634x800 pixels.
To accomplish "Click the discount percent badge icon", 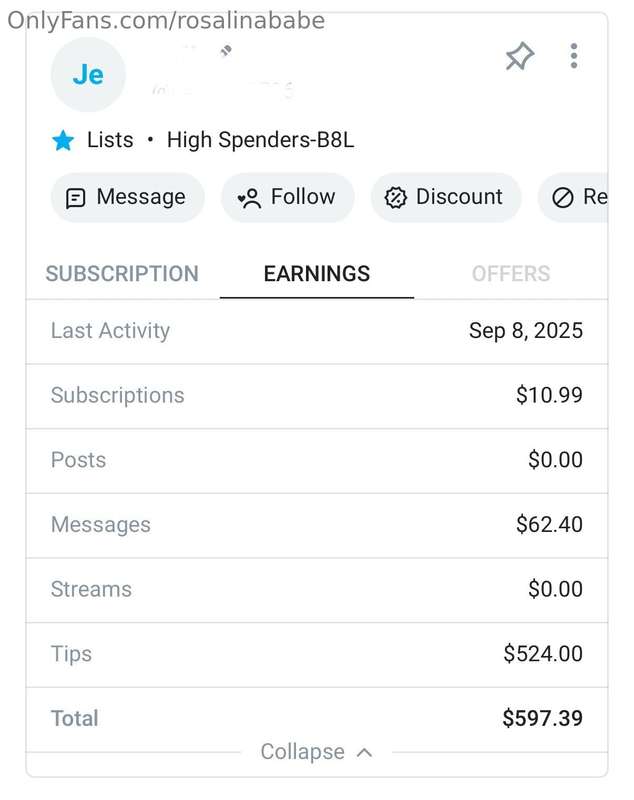I will [x=395, y=198].
